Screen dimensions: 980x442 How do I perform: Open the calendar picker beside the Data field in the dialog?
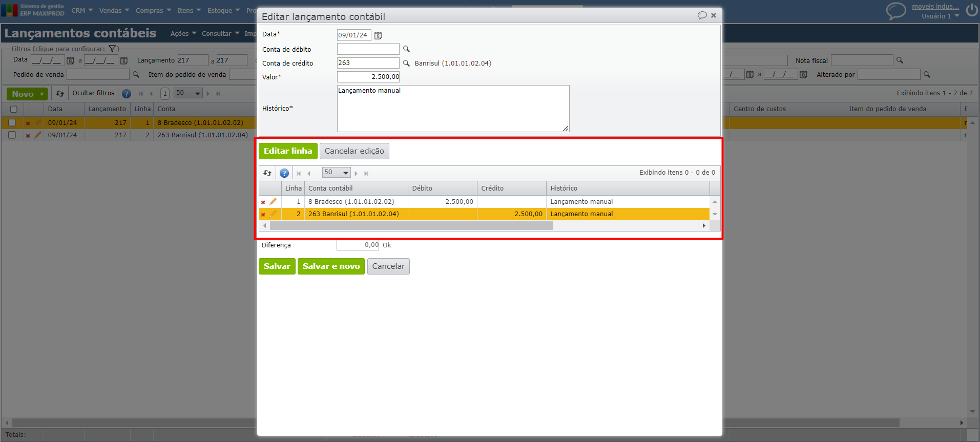coord(378,36)
